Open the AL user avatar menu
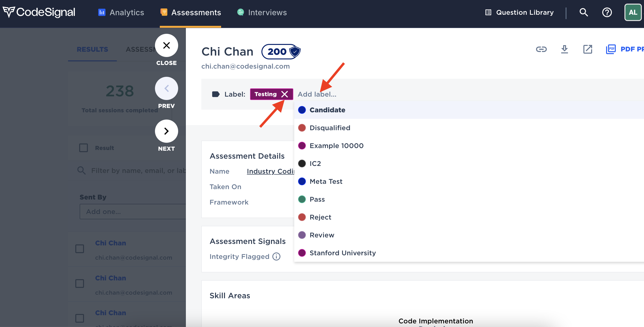This screenshot has height=327, width=644. coord(633,12)
